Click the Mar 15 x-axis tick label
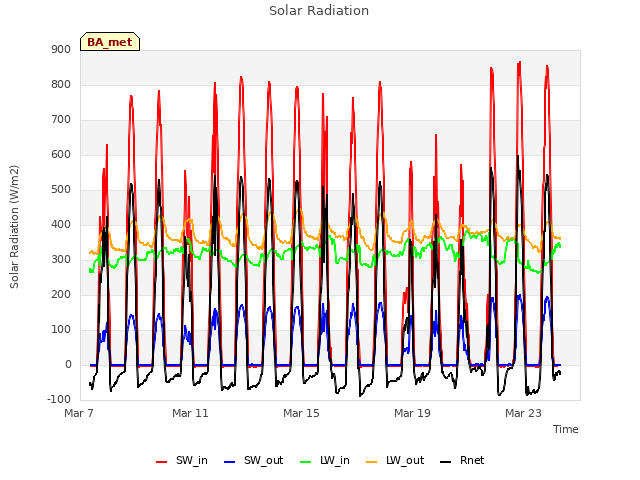This screenshot has height=480, width=640. pyautogui.click(x=301, y=413)
